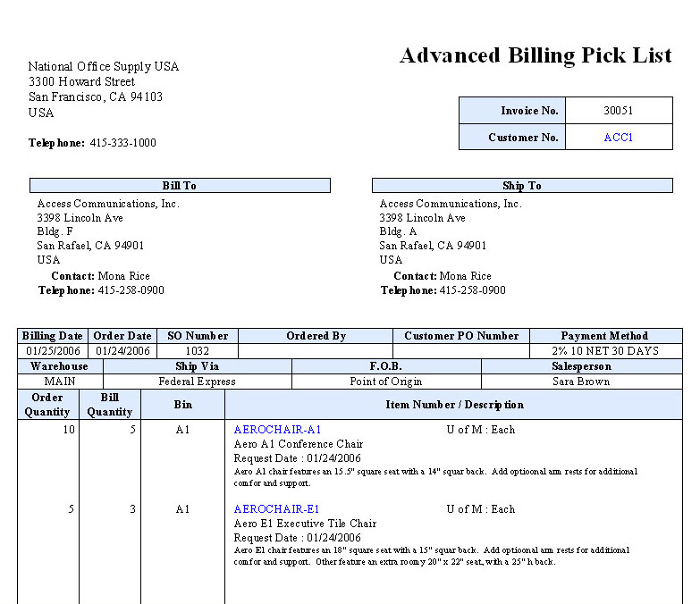This screenshot has width=700, height=604.
Task: Click company telephone number 415-333-1000
Action: [x=122, y=143]
